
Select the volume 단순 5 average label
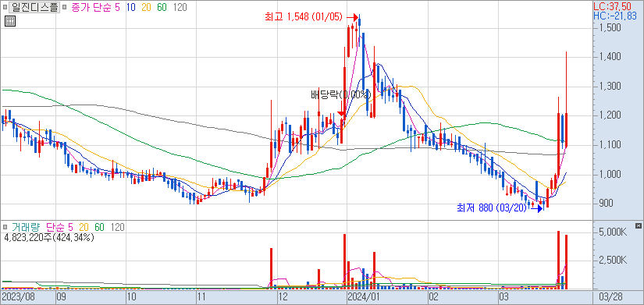pyautogui.click(x=59, y=227)
